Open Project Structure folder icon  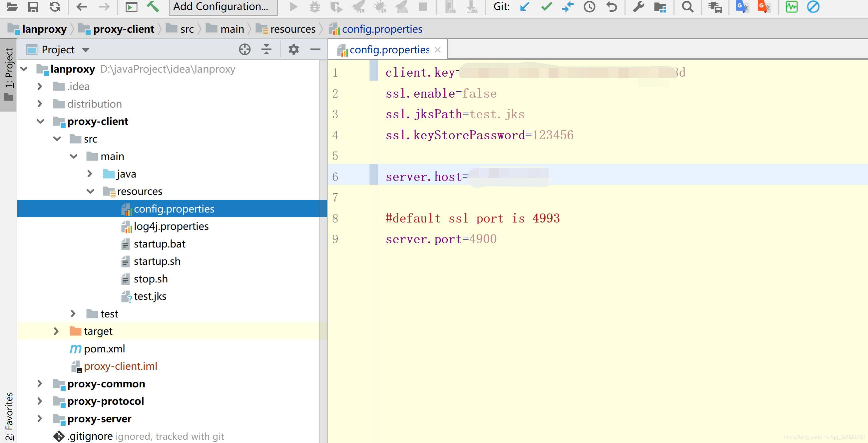(660, 7)
